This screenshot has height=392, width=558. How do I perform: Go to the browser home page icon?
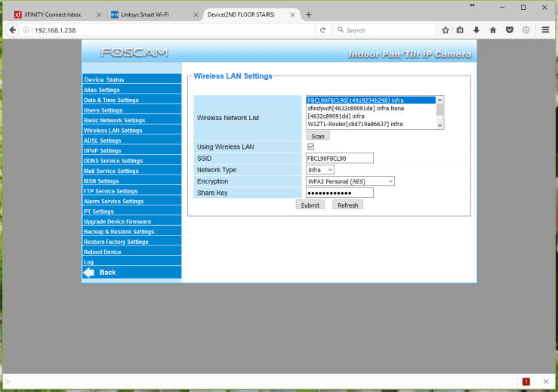492,30
